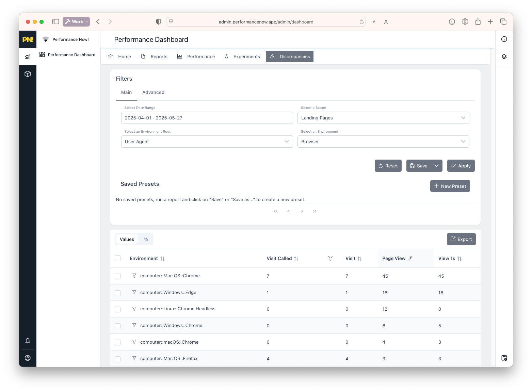Sort by Visit Called column
The height and width of the screenshot is (392, 532).
tap(296, 259)
